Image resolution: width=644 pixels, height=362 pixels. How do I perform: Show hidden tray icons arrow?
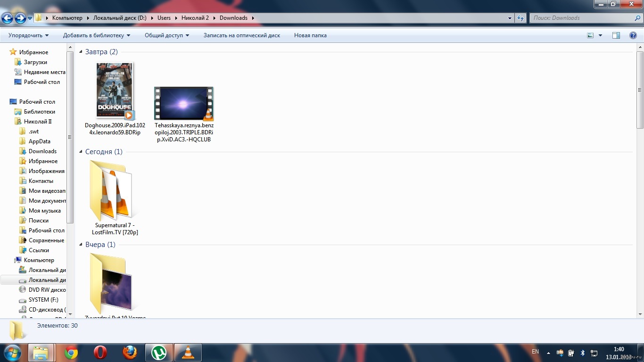[x=548, y=353]
